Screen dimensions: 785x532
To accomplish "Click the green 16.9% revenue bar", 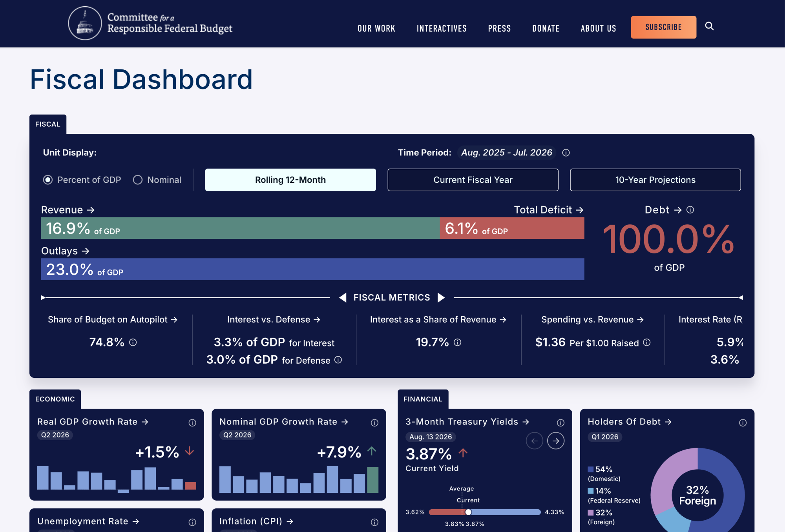I will [241, 228].
